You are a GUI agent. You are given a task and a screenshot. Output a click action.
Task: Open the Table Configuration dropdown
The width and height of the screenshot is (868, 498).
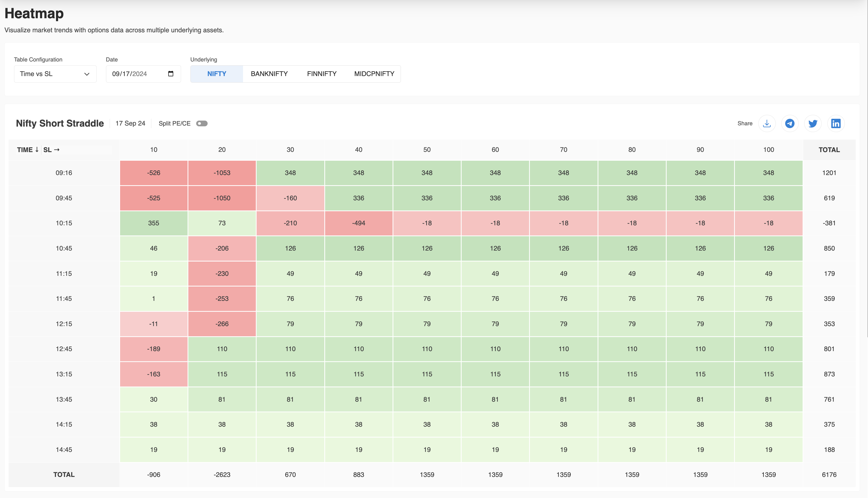(55, 74)
